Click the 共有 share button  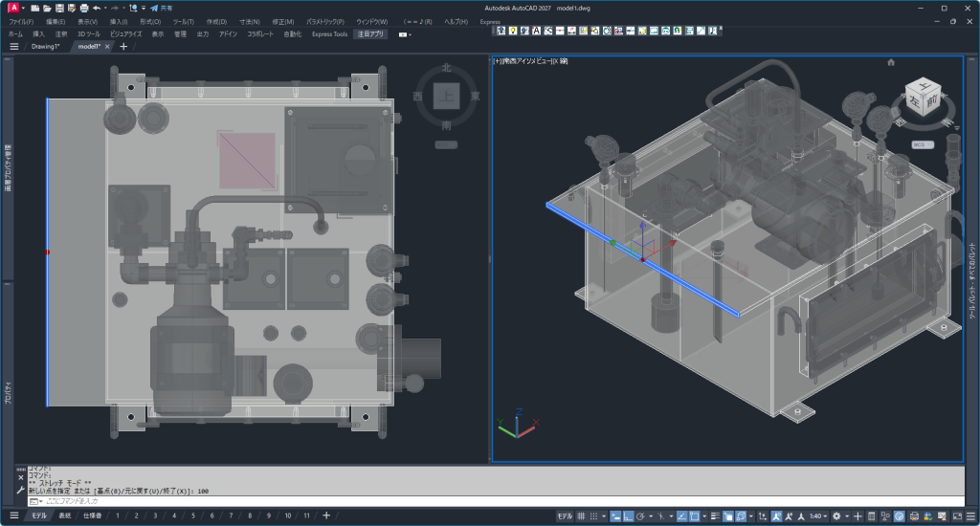coord(161,8)
